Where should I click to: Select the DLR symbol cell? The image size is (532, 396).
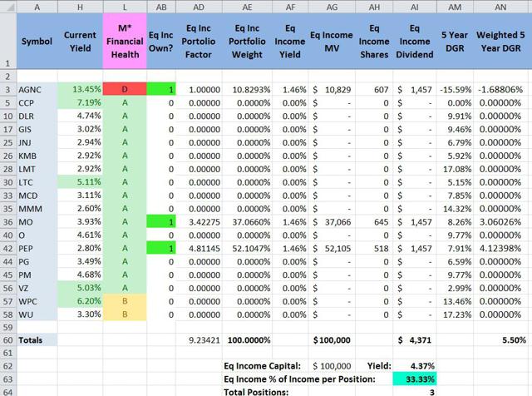(x=37, y=116)
